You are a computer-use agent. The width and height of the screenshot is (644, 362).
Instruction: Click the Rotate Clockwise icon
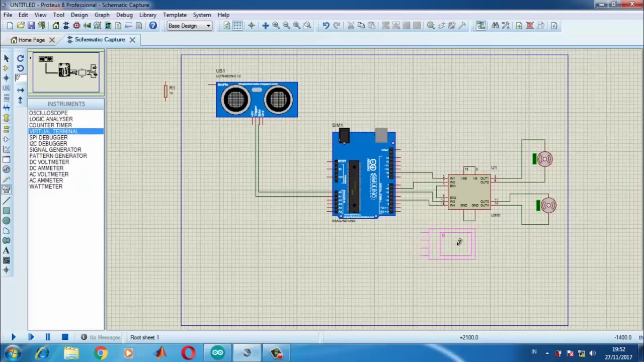pos(21,58)
